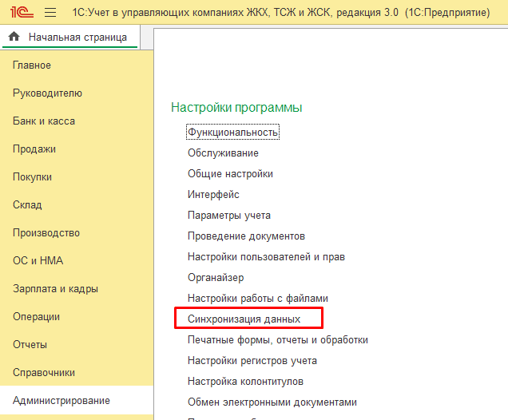Open Отчеты in the sidebar
The image size is (508, 420).
coord(30,345)
